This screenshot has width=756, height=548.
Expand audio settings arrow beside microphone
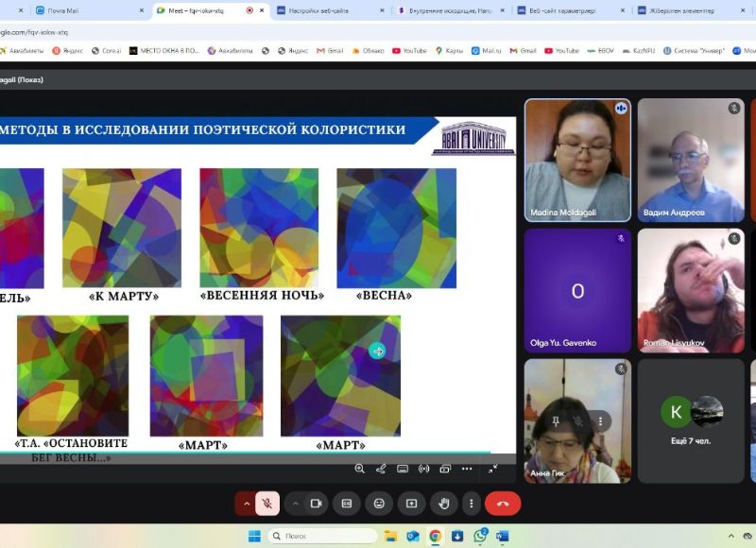pos(247,504)
